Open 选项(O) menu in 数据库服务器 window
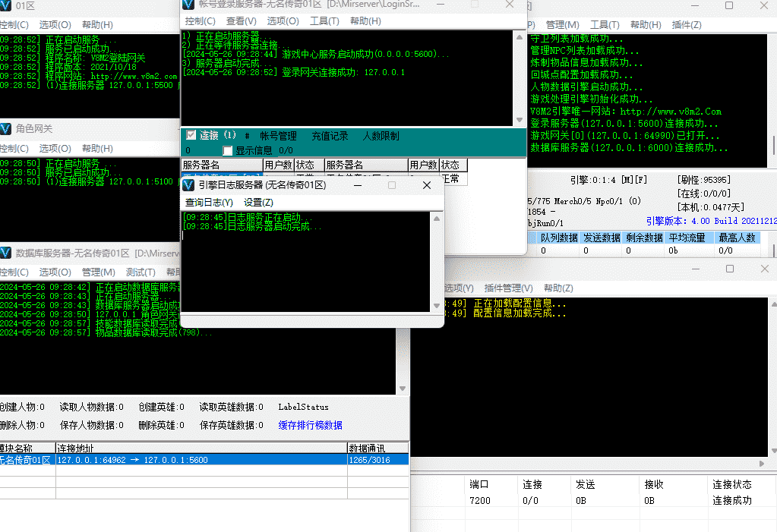The image size is (777, 532). click(x=55, y=272)
